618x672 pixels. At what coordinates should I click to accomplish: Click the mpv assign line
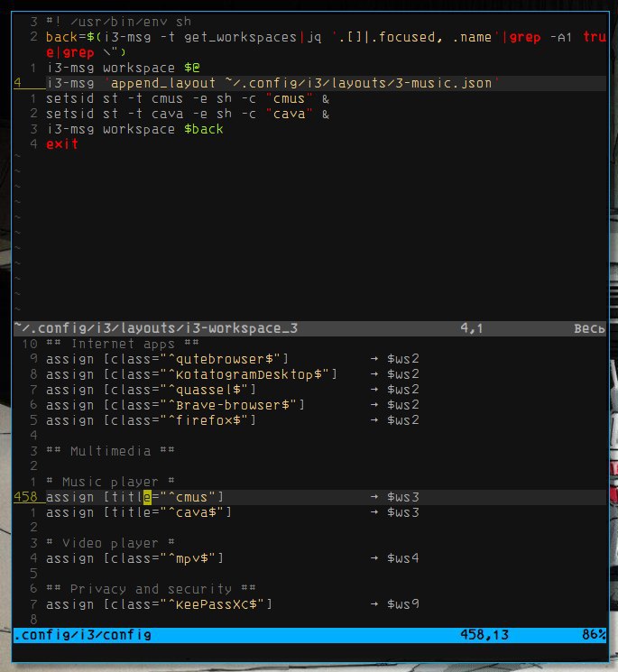[232, 558]
